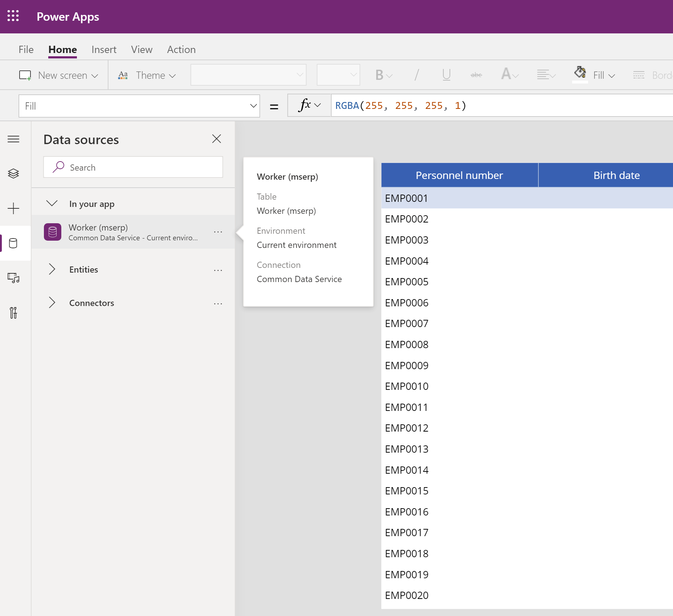
Task: Click the Worker (mserp) database icon
Action: (x=53, y=232)
